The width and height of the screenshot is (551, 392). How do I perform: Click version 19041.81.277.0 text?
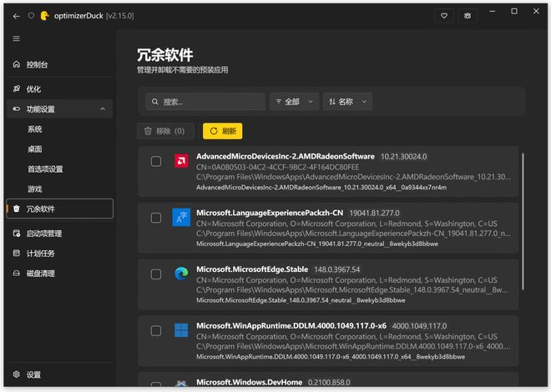tap(374, 213)
